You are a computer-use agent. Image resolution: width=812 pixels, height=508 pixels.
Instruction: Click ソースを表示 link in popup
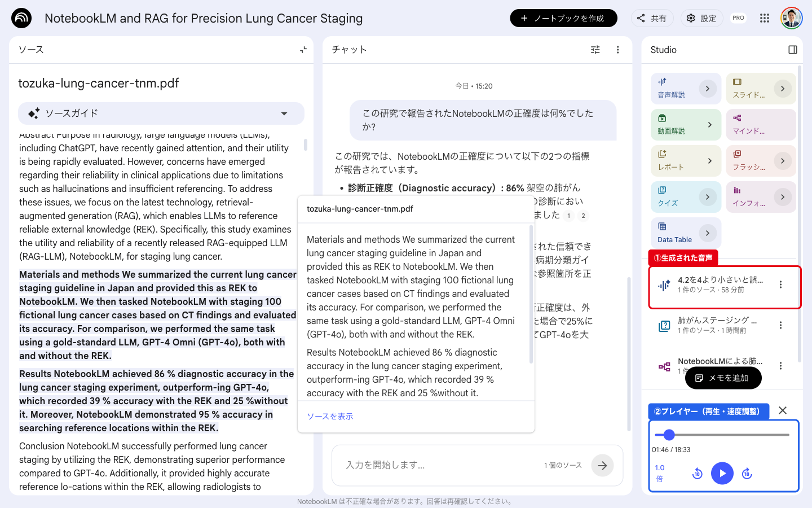[x=330, y=416]
